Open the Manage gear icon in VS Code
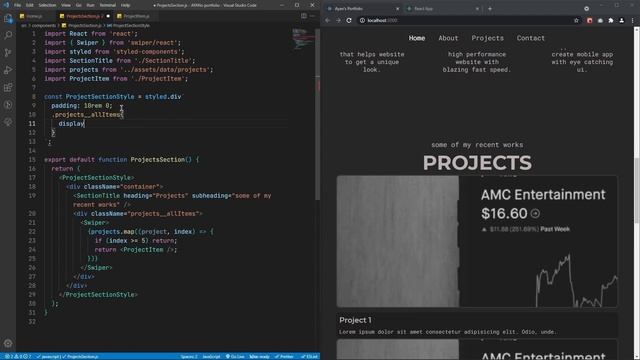640x360 pixels. 8,343
